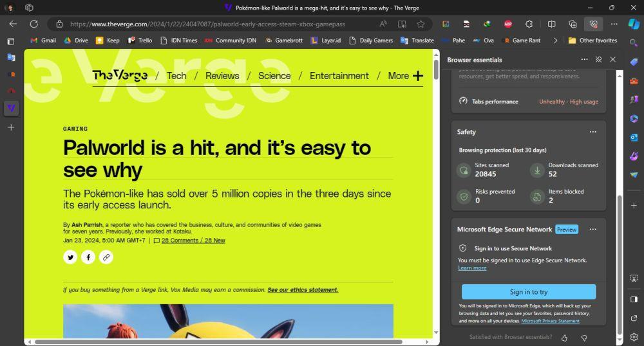Viewport: 644px width, 346px height.
Task: Click the page's horizontal scrollbar
Action: click(x=218, y=342)
